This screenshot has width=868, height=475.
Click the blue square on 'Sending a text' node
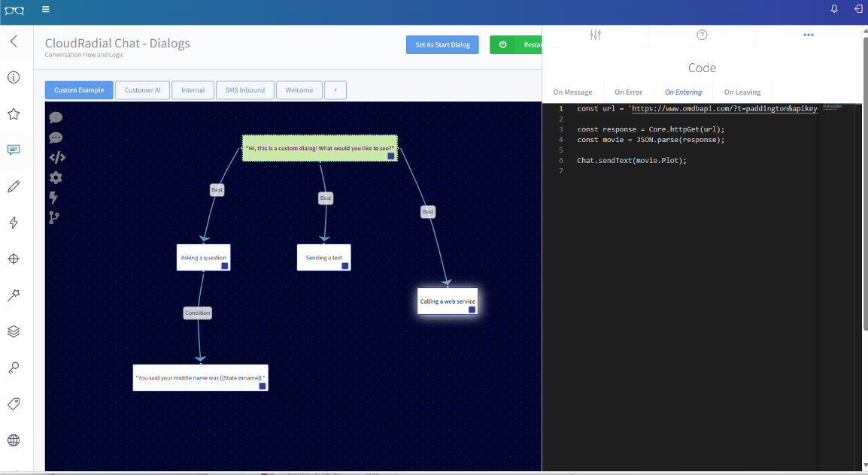coord(345,266)
